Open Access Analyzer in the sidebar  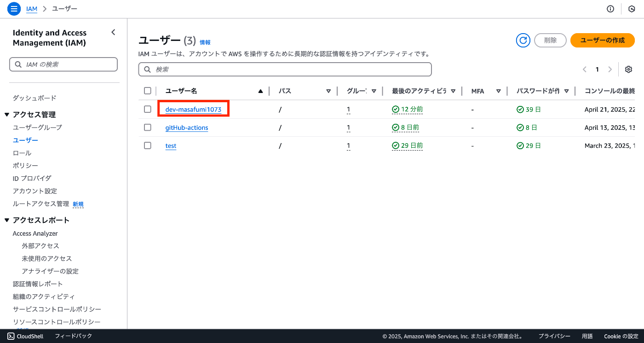(x=35, y=233)
